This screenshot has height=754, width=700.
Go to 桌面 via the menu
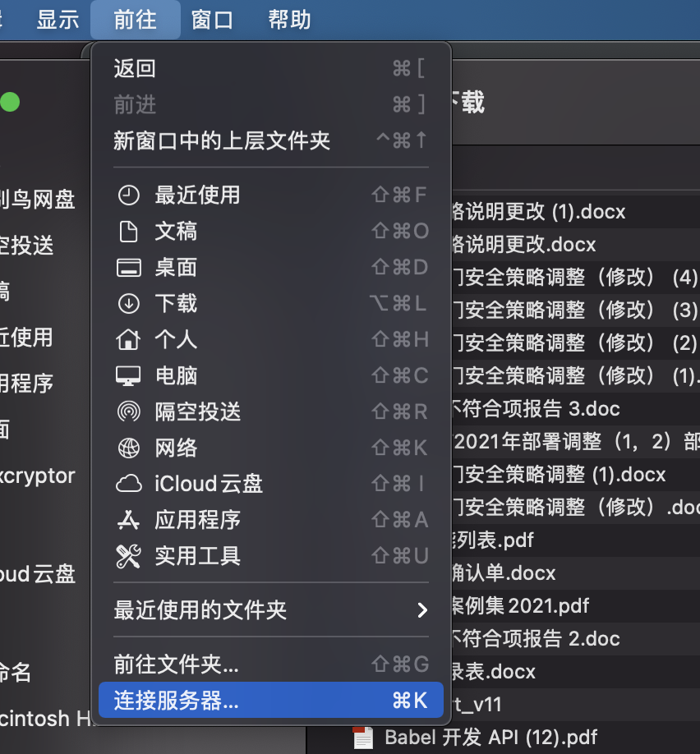[271, 268]
